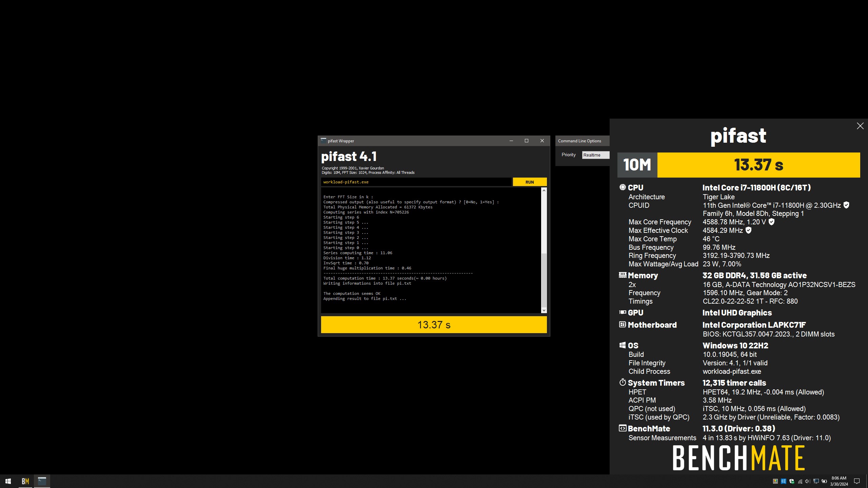The width and height of the screenshot is (868, 488).
Task: Click the Memory module icon in results
Action: (623, 275)
